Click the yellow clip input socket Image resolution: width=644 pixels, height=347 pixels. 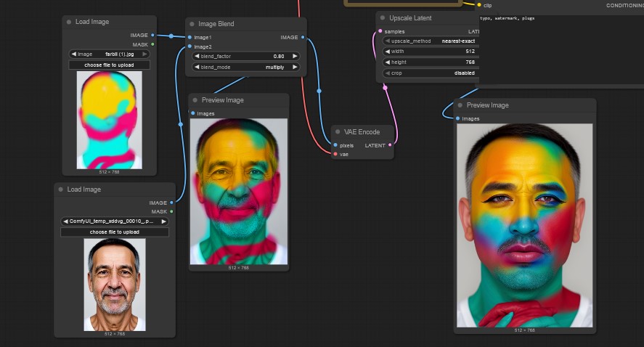[479, 5]
